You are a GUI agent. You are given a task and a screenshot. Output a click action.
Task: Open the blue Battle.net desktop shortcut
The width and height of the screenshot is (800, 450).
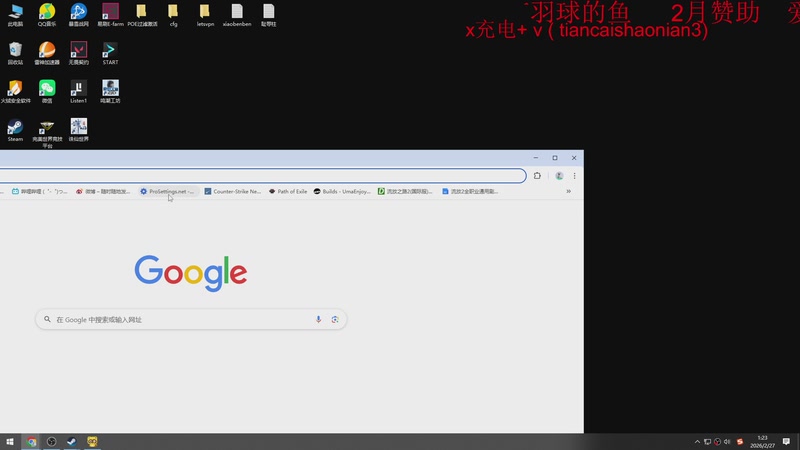[79, 15]
